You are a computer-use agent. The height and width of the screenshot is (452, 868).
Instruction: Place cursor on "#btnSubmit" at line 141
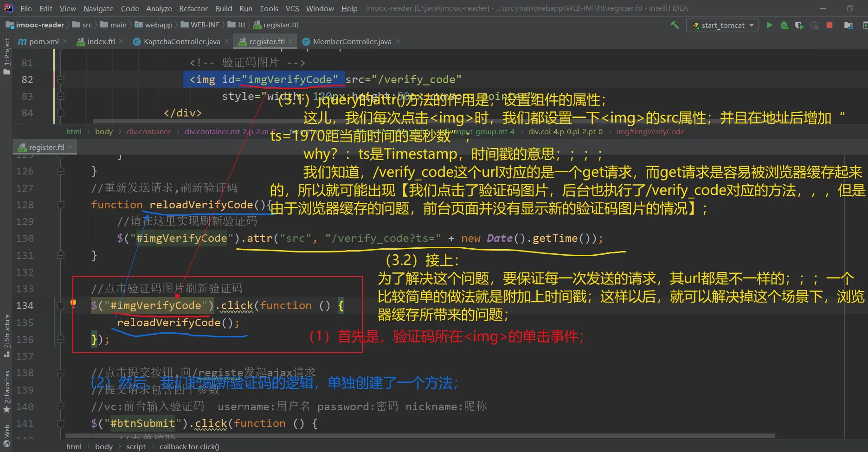tap(142, 423)
